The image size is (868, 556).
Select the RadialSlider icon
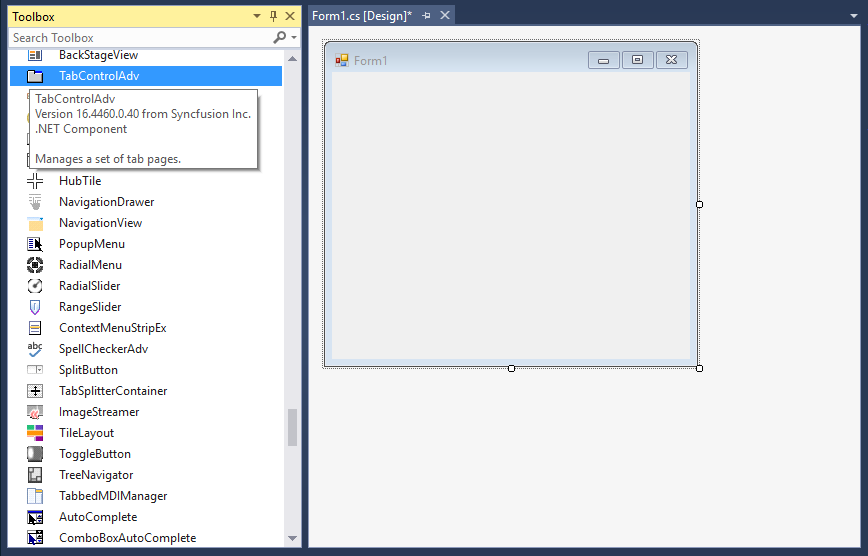35,286
